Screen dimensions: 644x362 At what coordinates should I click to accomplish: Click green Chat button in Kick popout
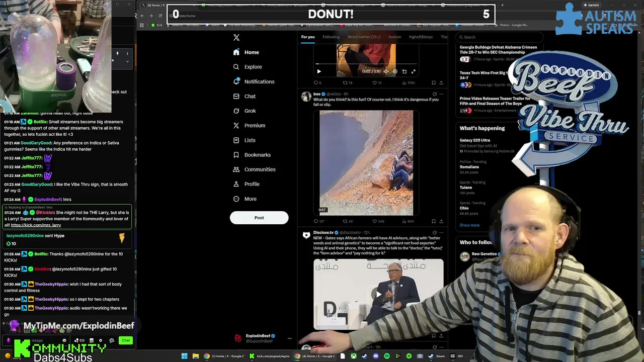pyautogui.click(x=126, y=340)
